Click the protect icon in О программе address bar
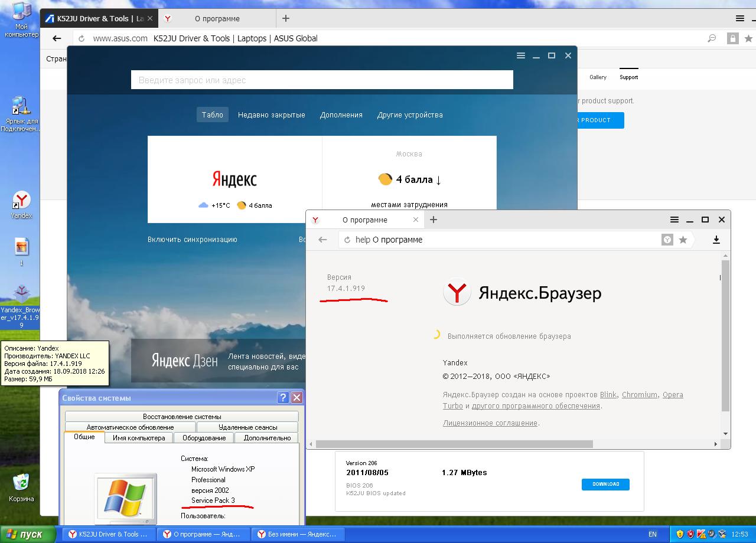 pyautogui.click(x=667, y=240)
